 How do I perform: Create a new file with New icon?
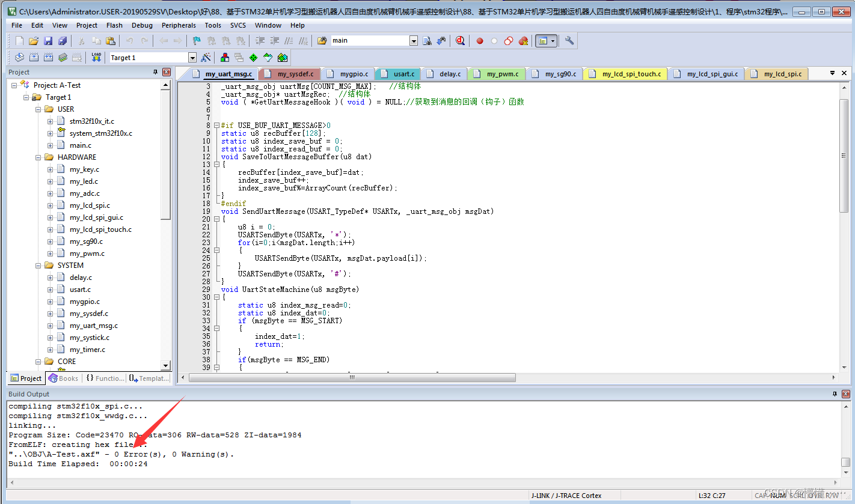(19, 41)
